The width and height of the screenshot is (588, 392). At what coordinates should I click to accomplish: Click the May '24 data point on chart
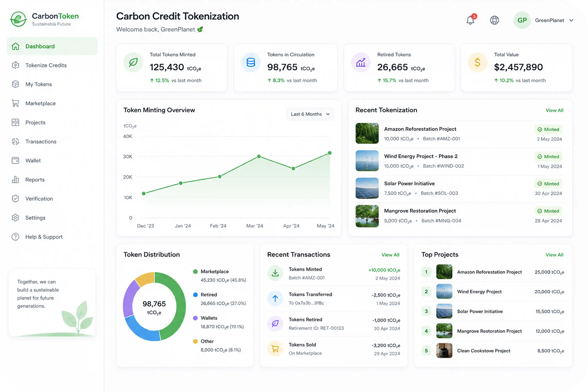329,153
